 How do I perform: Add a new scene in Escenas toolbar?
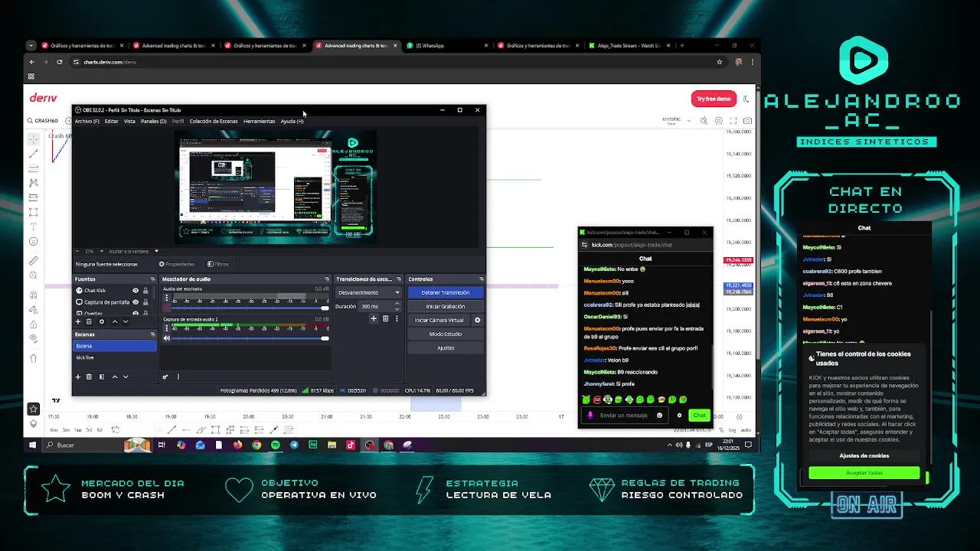coord(77,377)
